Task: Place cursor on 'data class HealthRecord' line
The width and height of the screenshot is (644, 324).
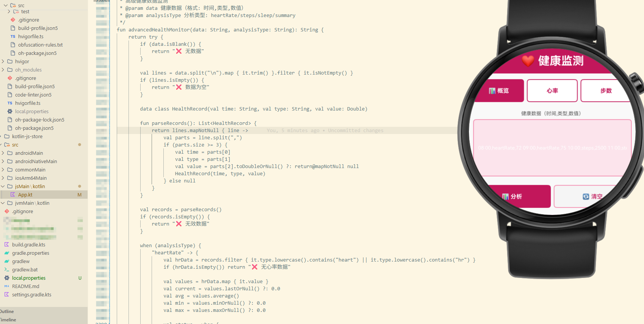Action: 254,109
